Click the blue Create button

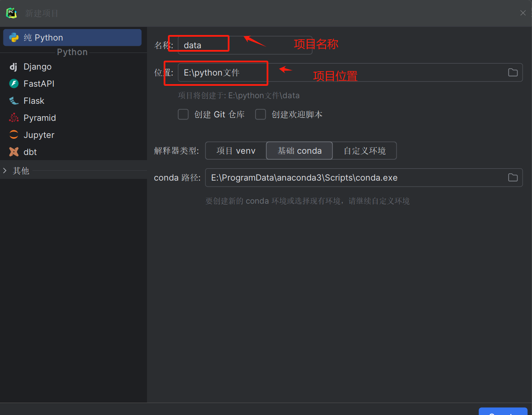pyautogui.click(x=503, y=412)
